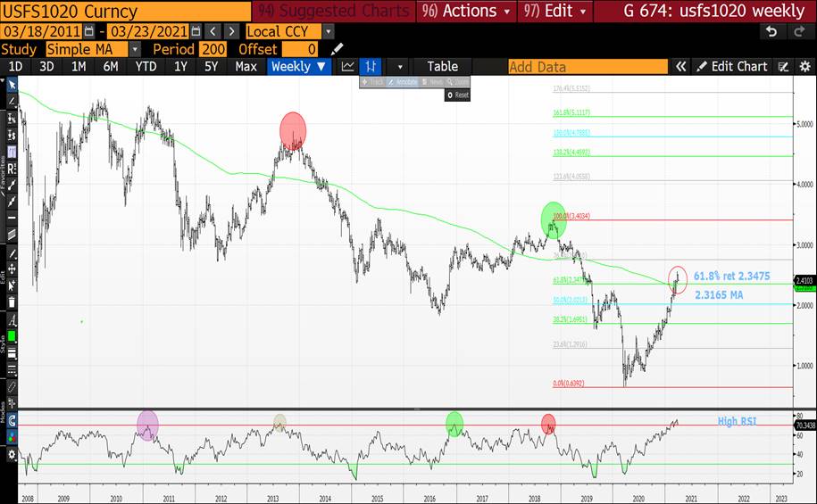
Task: Click the Offset 0 input field
Action: [300, 49]
